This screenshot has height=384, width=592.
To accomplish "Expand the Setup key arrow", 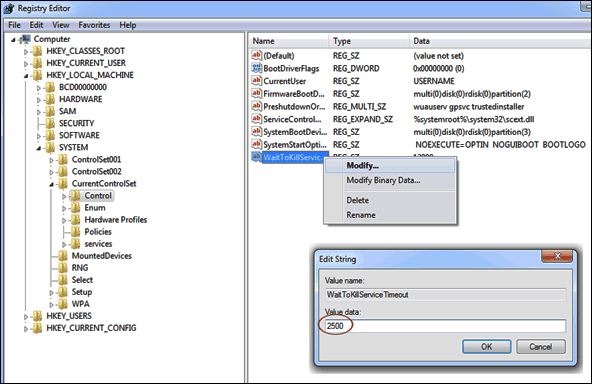I will (52, 293).
